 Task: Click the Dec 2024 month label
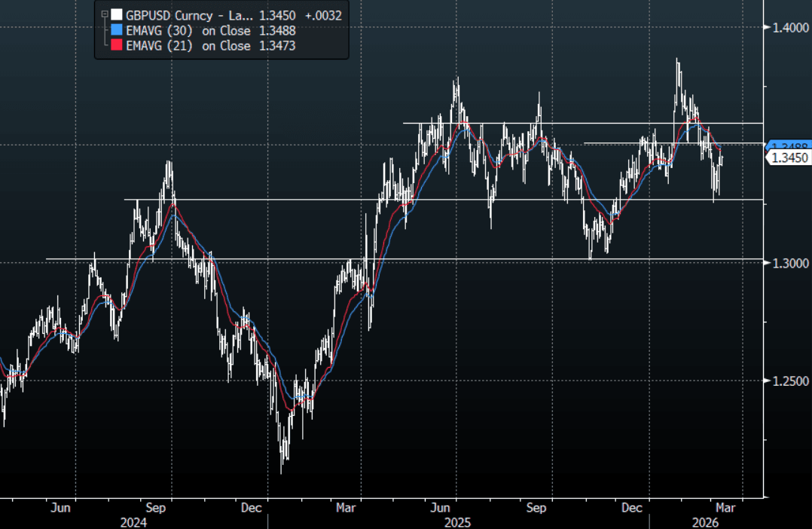pyautogui.click(x=251, y=508)
